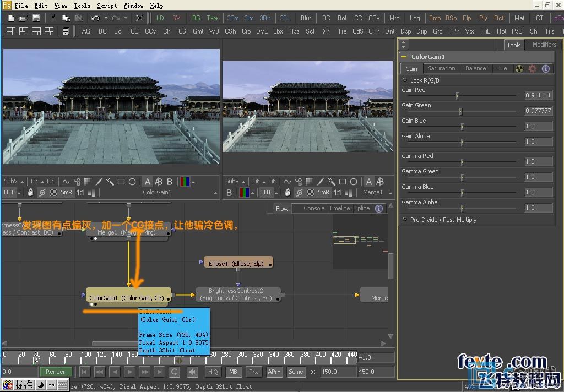Switch to the Hue tab in ColorGain1
The height and width of the screenshot is (392, 564).
coord(501,68)
